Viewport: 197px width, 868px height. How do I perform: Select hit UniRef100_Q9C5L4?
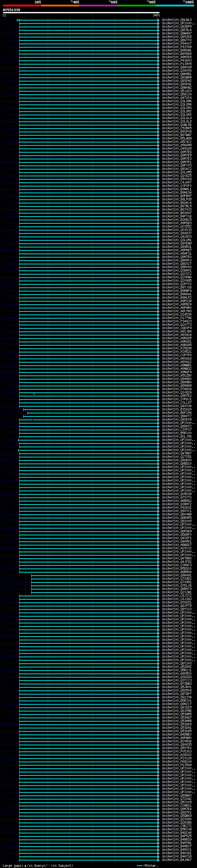tap(176, 30)
